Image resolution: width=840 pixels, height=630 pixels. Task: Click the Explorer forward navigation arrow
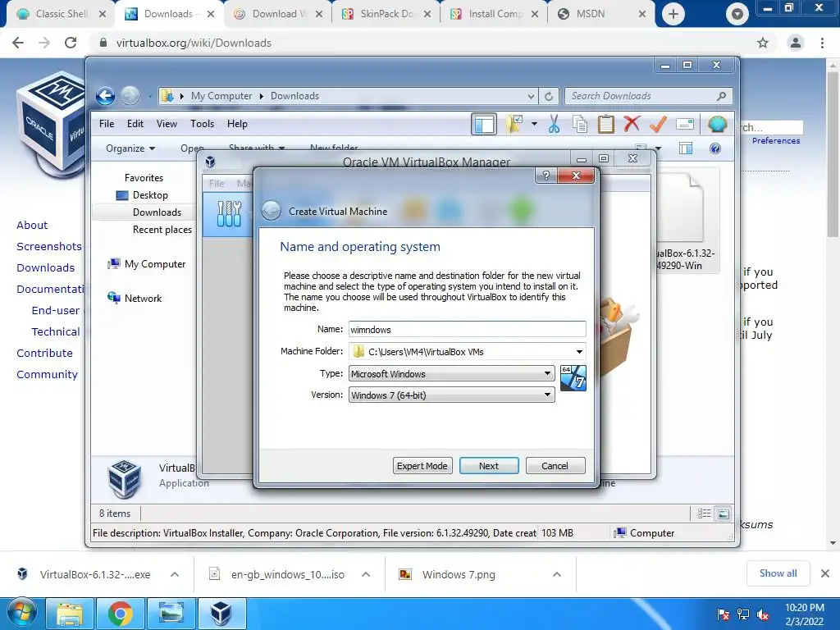130,96
